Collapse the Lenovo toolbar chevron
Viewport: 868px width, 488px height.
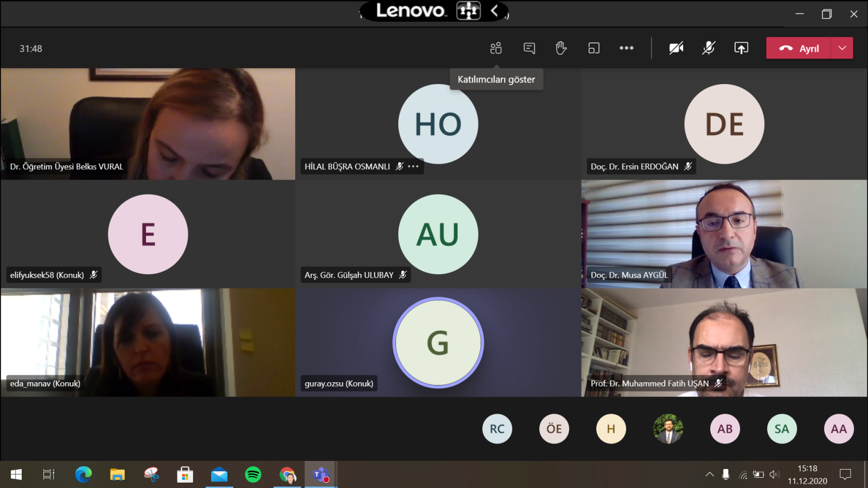click(x=494, y=10)
